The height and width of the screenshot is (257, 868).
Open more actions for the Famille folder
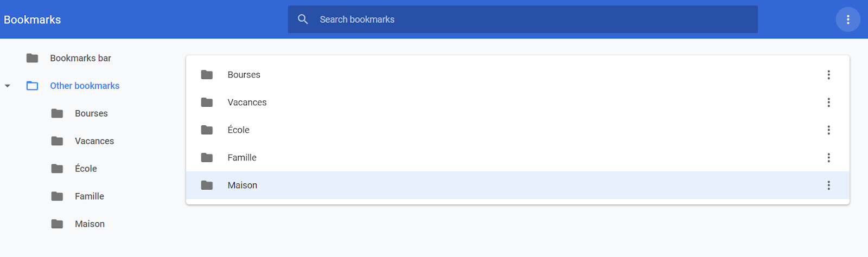pos(828,158)
